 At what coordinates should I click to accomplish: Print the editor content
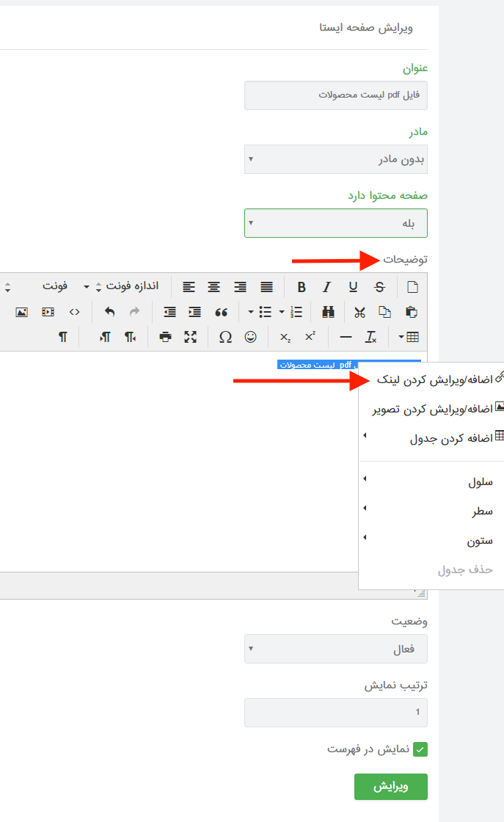click(x=166, y=337)
